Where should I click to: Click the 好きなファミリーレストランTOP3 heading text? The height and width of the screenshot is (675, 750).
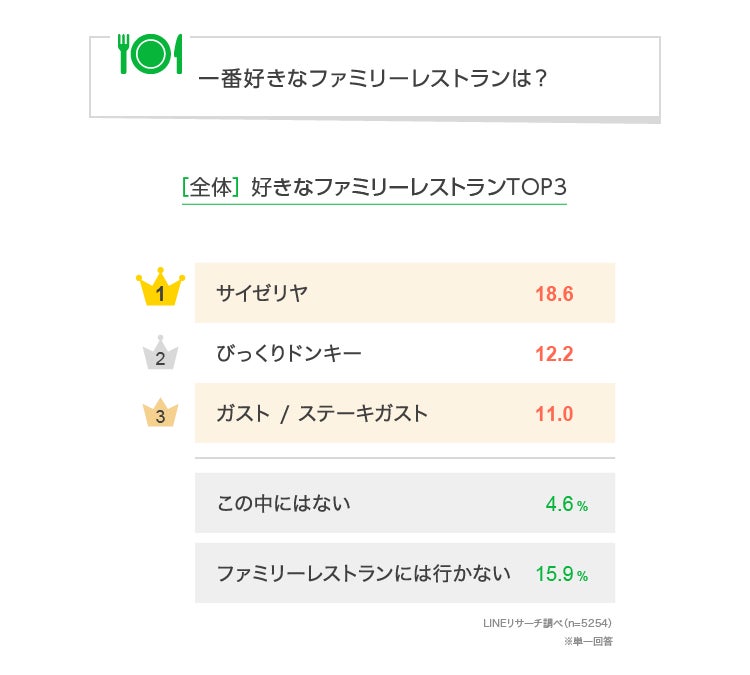[409, 187]
